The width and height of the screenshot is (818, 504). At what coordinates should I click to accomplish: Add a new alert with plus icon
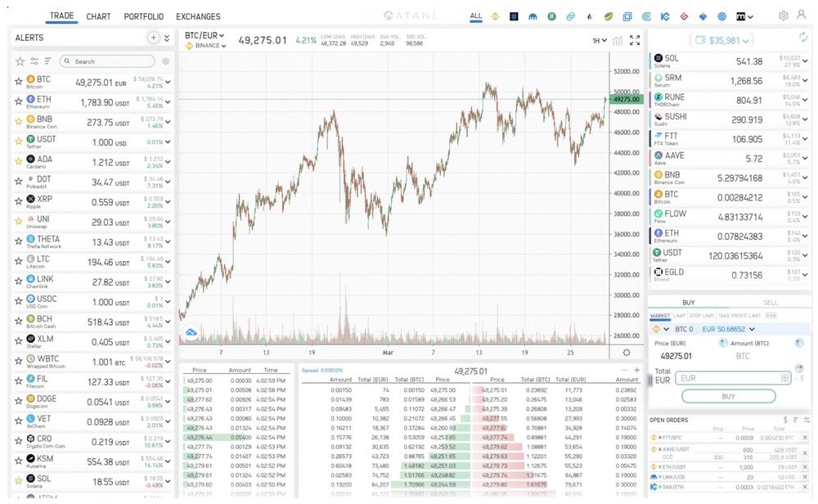coord(153,38)
